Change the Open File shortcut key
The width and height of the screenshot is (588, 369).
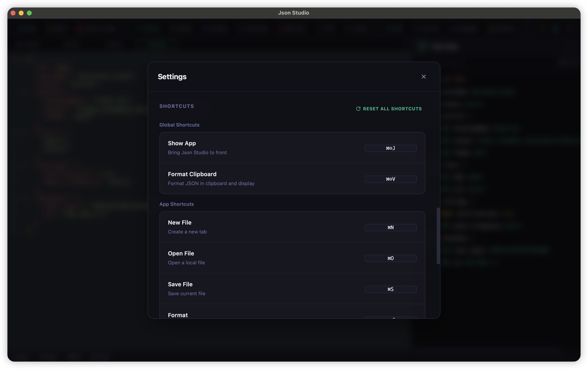coord(390,258)
